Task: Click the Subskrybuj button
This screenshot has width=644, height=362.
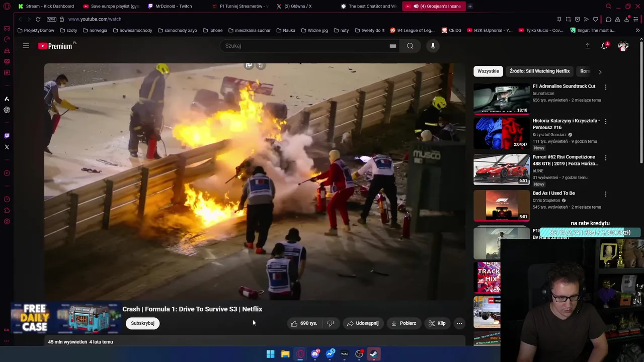Action: tap(142, 323)
